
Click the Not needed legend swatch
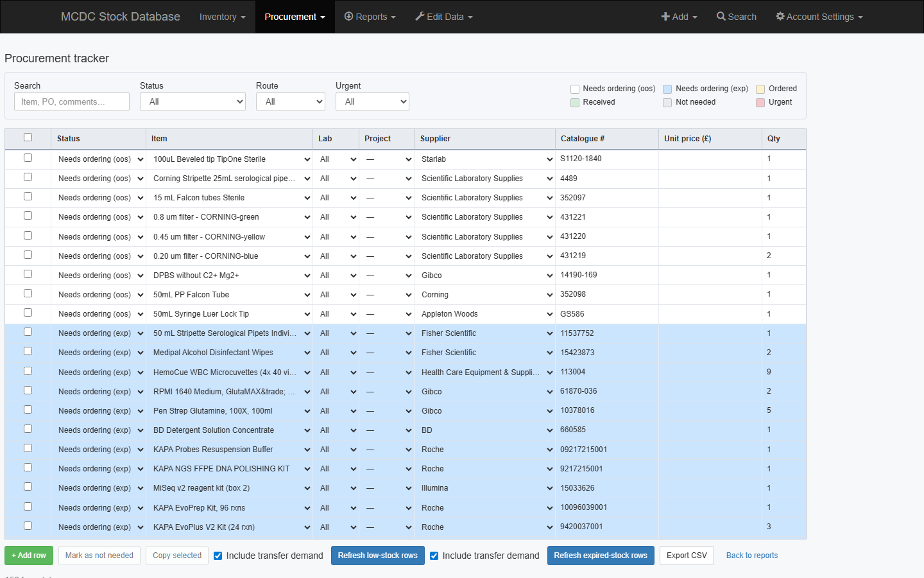pyautogui.click(x=667, y=102)
